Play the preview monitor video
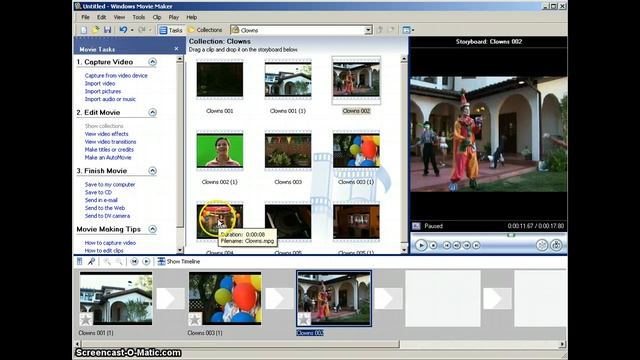This screenshot has height=360, width=640. [x=421, y=245]
